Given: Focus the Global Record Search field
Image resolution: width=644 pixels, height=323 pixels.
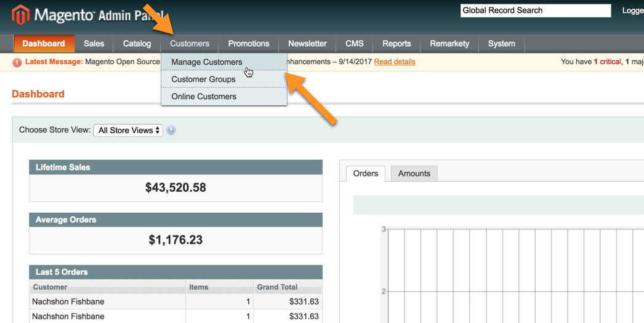Looking at the screenshot, I should coord(536,10).
